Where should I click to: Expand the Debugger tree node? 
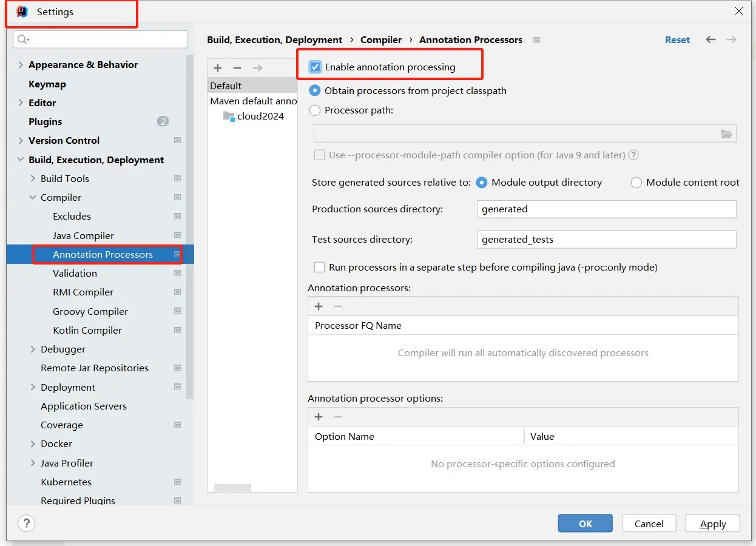pos(32,349)
